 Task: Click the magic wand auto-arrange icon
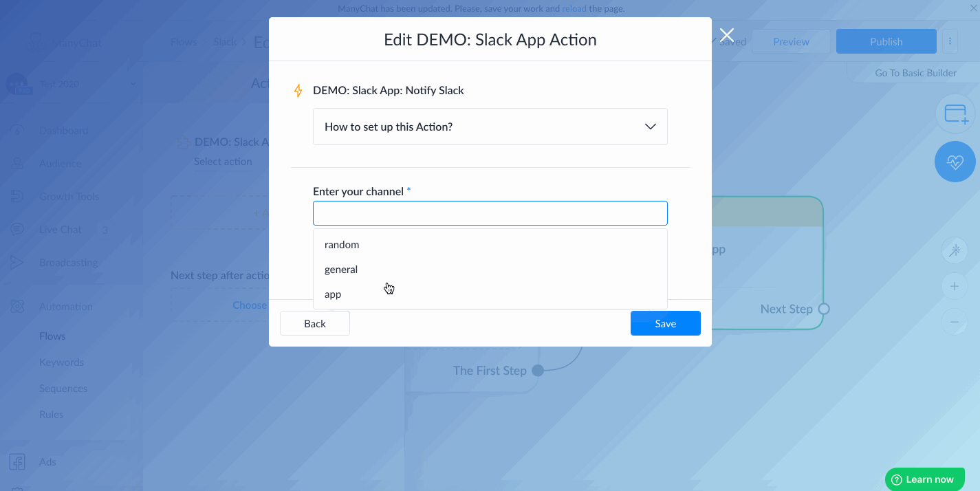(954, 251)
